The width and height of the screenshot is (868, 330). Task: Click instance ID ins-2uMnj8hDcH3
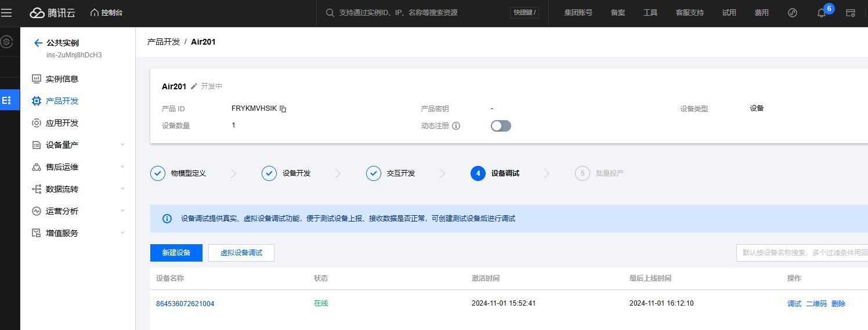[x=74, y=55]
